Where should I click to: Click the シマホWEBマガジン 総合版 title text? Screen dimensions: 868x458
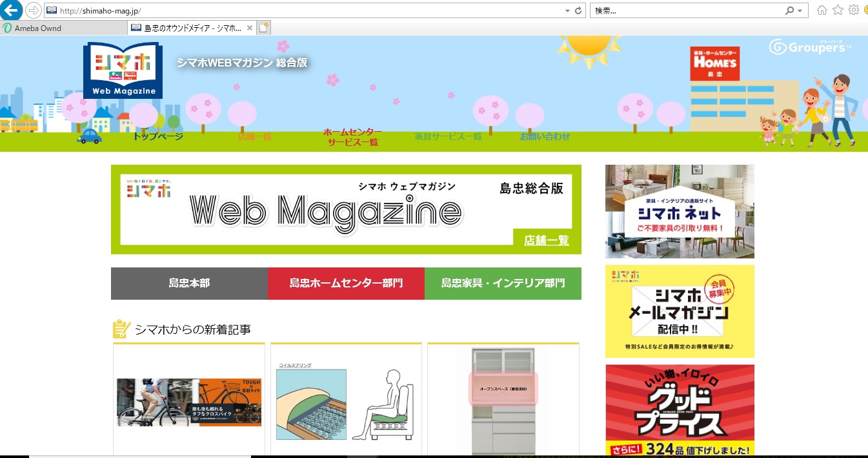click(242, 63)
